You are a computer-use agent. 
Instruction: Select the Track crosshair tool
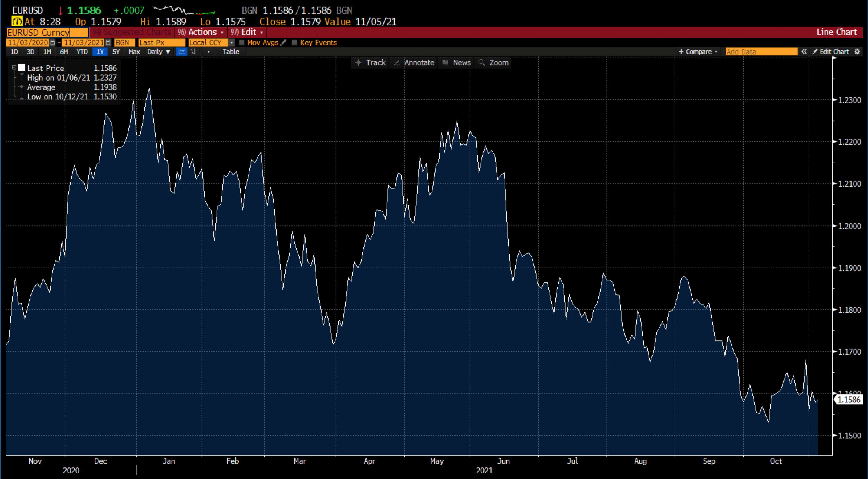click(x=370, y=63)
